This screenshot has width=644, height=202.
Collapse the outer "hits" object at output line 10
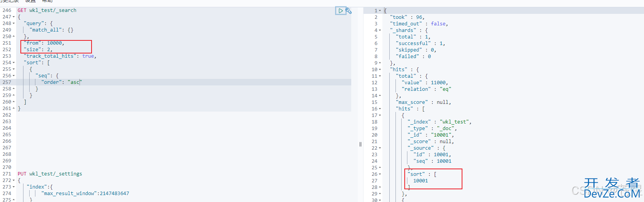[x=380, y=70]
